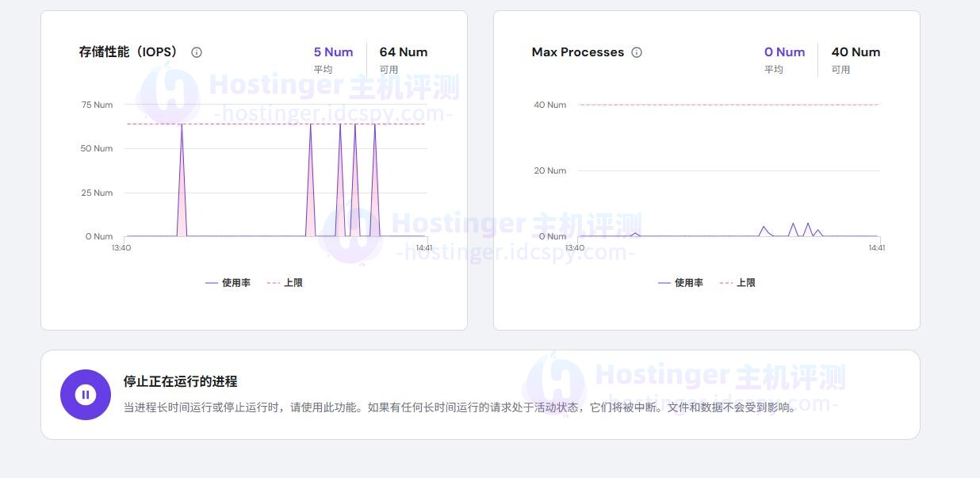Click the 40 Num available processes value
This screenshot has height=478, width=980.
point(856,52)
